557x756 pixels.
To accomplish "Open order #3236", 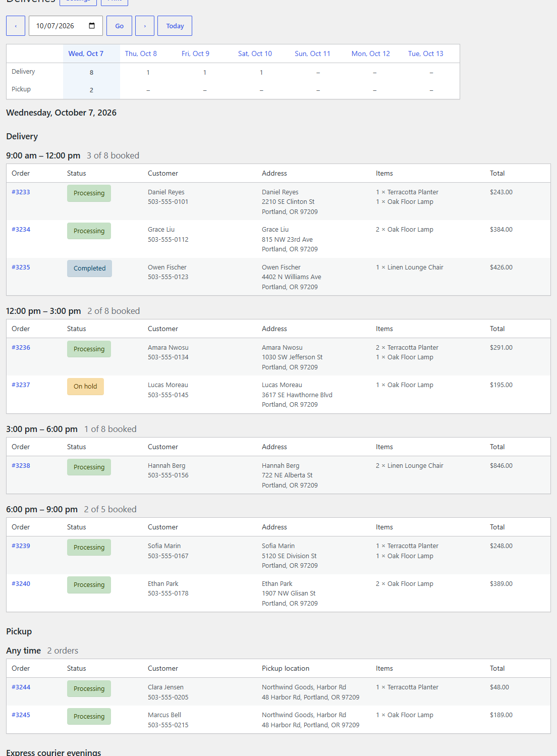I will [x=21, y=348].
